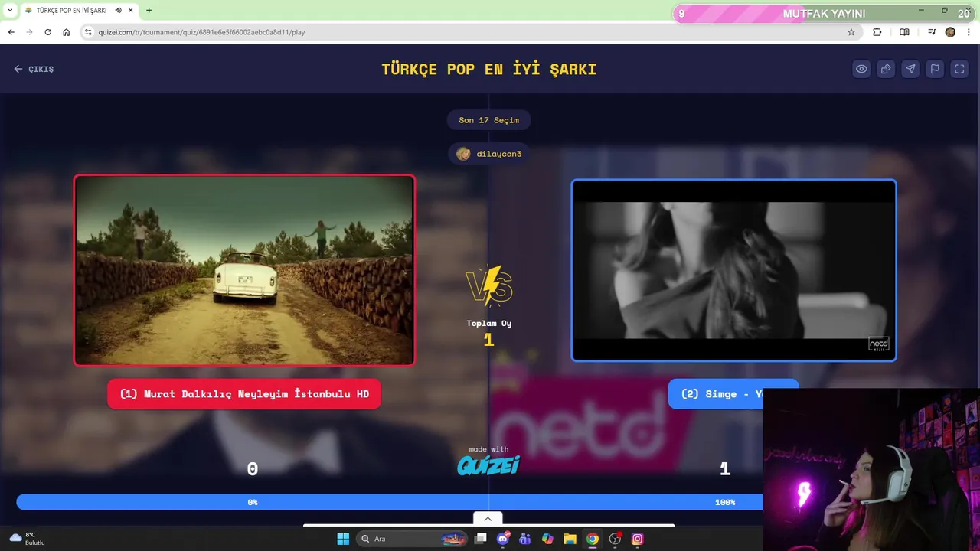Image resolution: width=980 pixels, height=551 pixels.
Task: Open the browser home page
Action: [x=67, y=32]
